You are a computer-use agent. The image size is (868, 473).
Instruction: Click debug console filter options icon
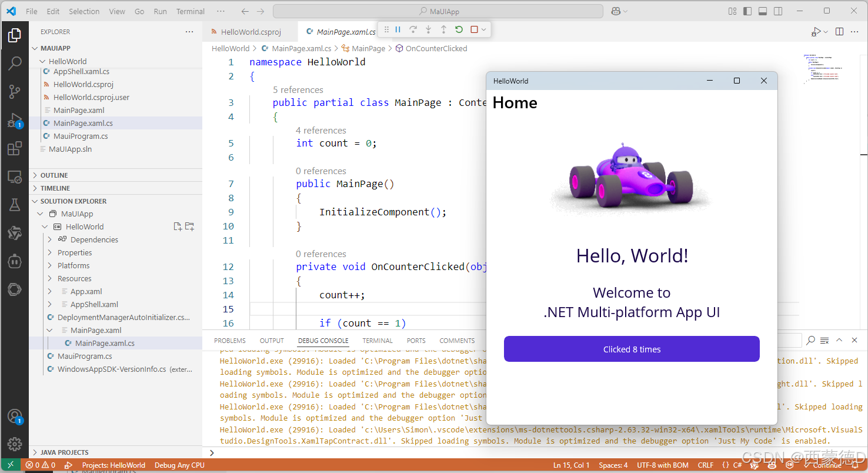[x=824, y=340]
